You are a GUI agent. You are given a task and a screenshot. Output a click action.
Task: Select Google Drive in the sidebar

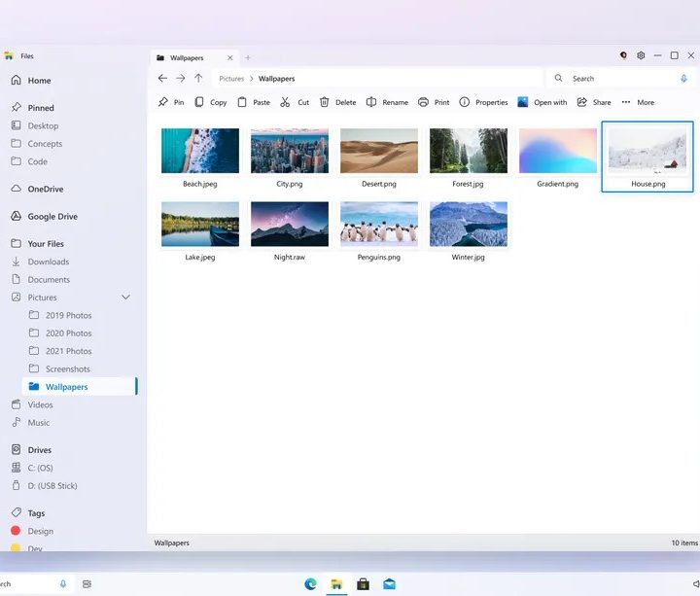(x=52, y=217)
